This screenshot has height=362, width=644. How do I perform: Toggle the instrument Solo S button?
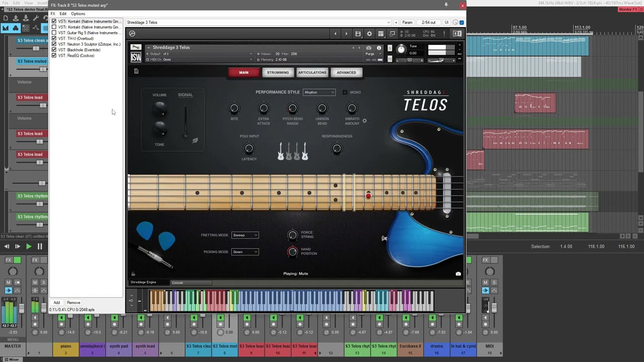[x=389, y=48]
